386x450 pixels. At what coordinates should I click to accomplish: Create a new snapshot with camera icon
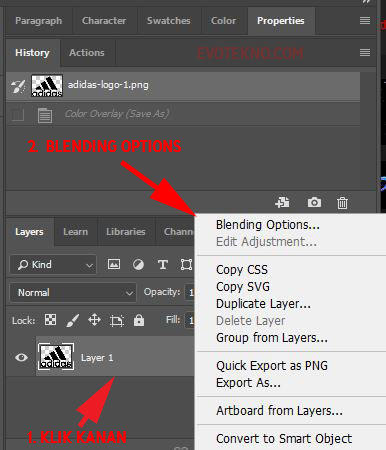pyautogui.click(x=314, y=202)
